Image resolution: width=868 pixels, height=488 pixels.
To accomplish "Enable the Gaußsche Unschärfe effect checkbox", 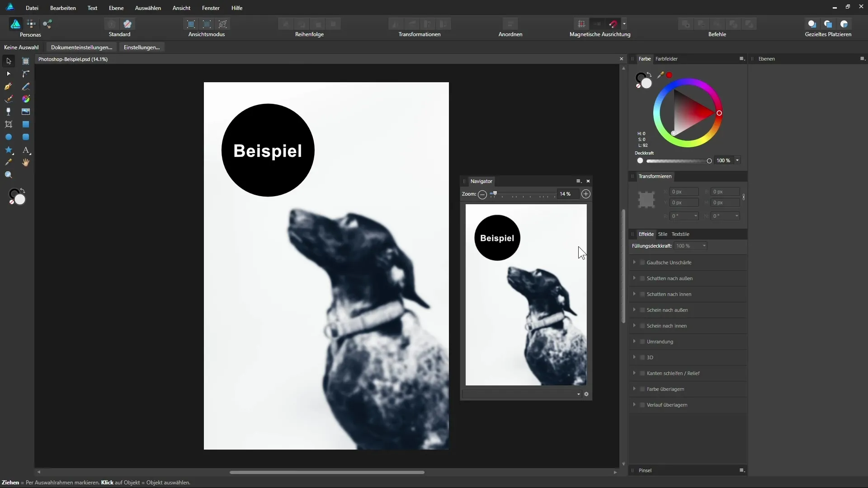I will click(x=642, y=263).
